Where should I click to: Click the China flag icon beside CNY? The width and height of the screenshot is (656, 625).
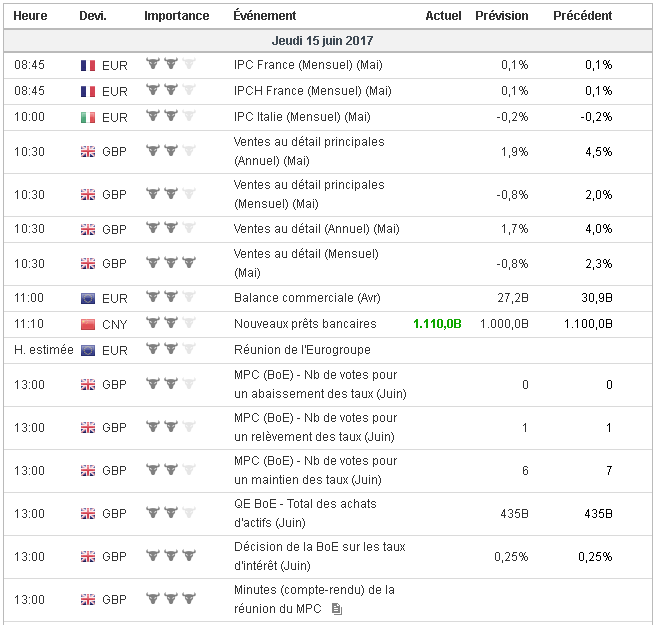88,324
